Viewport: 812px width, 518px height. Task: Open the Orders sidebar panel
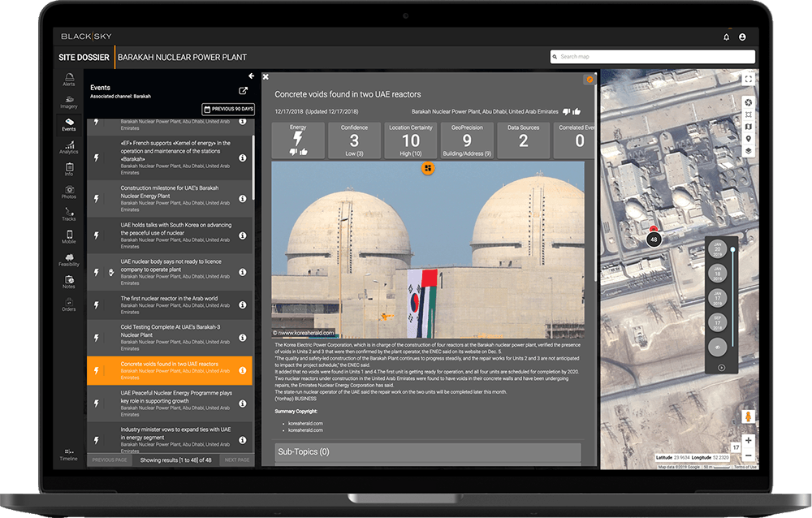(x=69, y=304)
